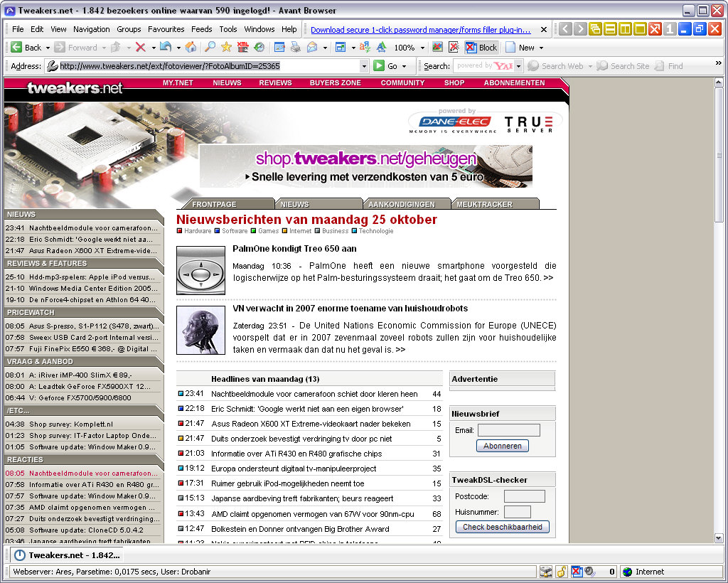Click status bar text Webserver: Ares
728x583 pixels.
[42, 572]
